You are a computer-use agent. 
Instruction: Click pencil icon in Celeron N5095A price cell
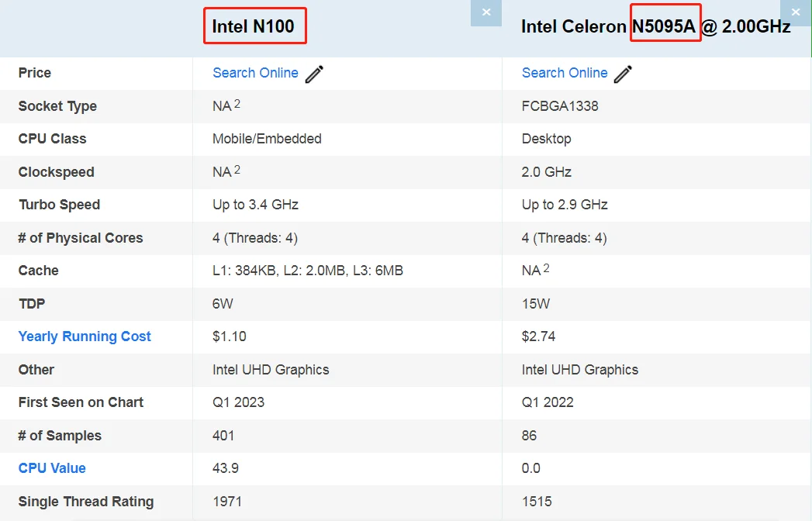[623, 74]
